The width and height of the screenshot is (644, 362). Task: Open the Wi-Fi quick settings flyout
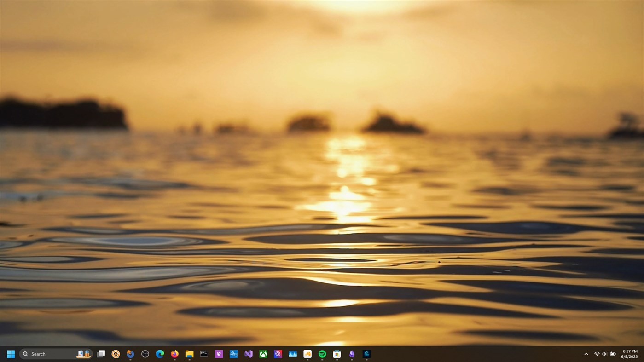click(597, 354)
